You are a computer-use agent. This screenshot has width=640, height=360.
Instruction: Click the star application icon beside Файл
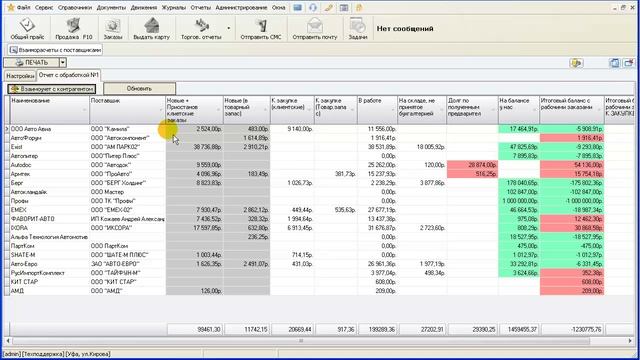point(11,7)
